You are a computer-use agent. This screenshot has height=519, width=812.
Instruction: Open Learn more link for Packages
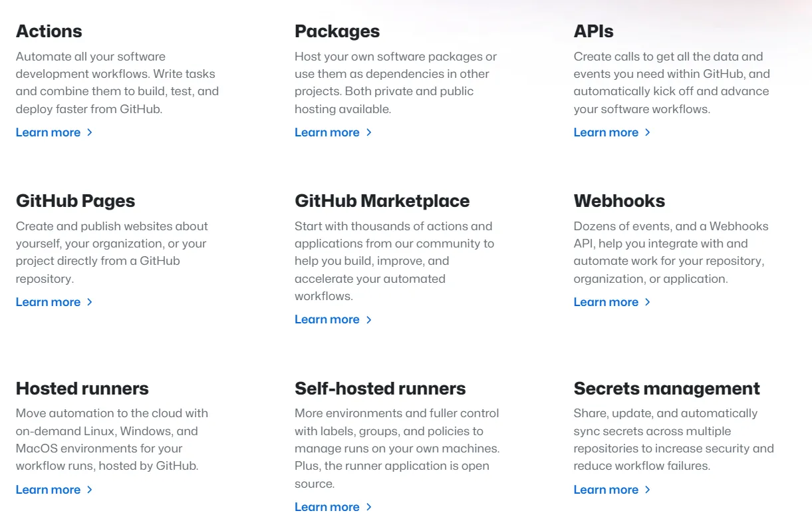(x=327, y=132)
